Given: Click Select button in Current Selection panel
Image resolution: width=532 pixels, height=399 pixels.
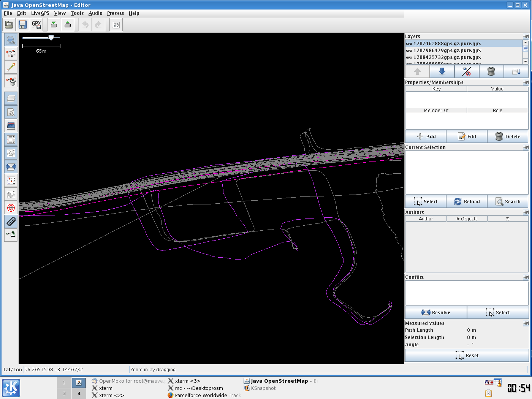Looking at the screenshot, I should [426, 202].
